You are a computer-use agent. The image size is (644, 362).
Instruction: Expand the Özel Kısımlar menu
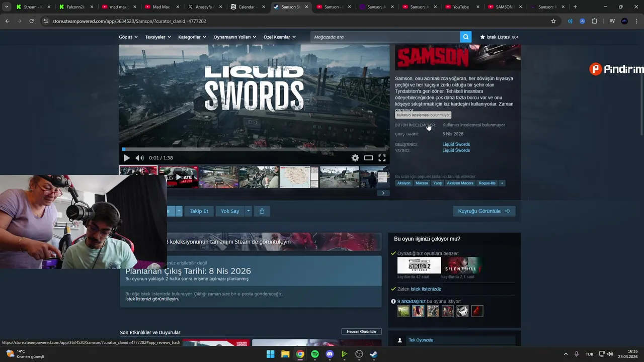(280, 37)
